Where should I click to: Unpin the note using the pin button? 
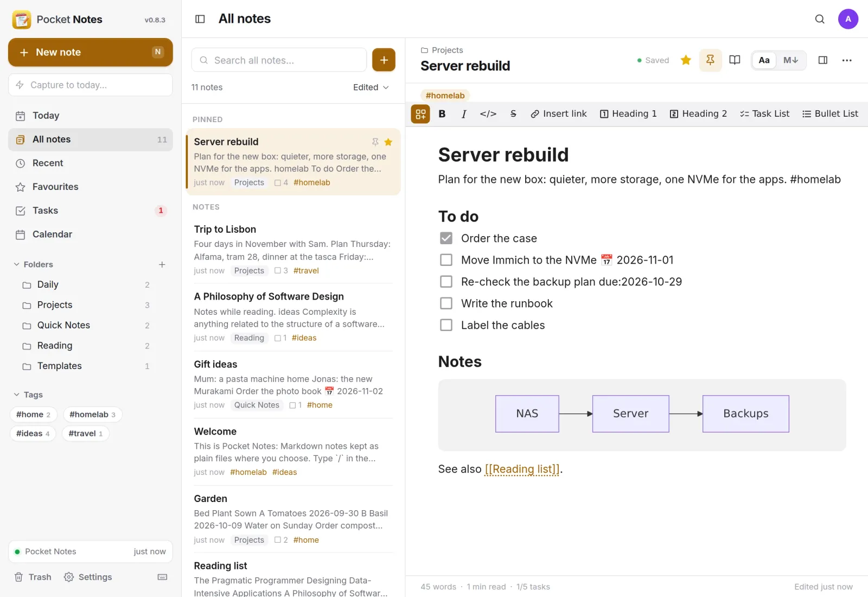(710, 60)
